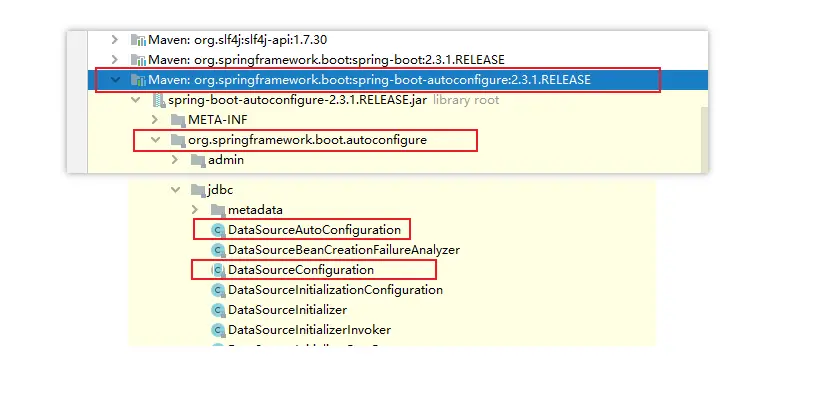The height and width of the screenshot is (415, 833).
Task: Open the DataSourceAutoConfiguration class
Action: coord(314,230)
